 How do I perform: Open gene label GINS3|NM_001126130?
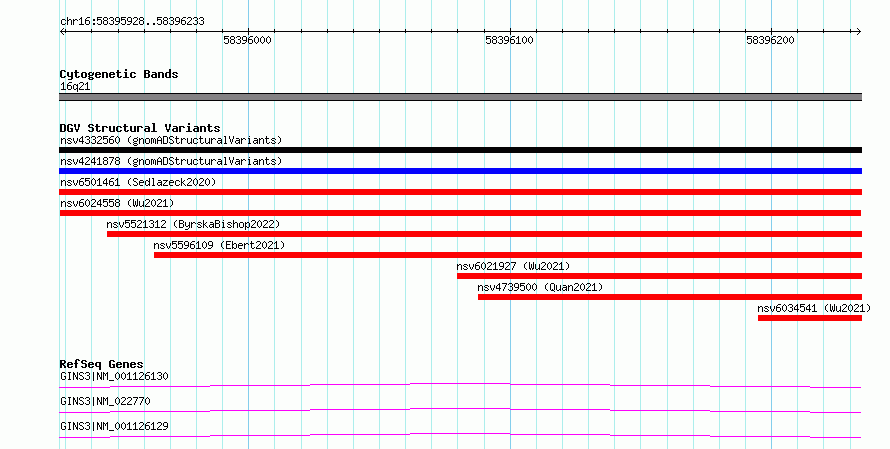point(114,376)
